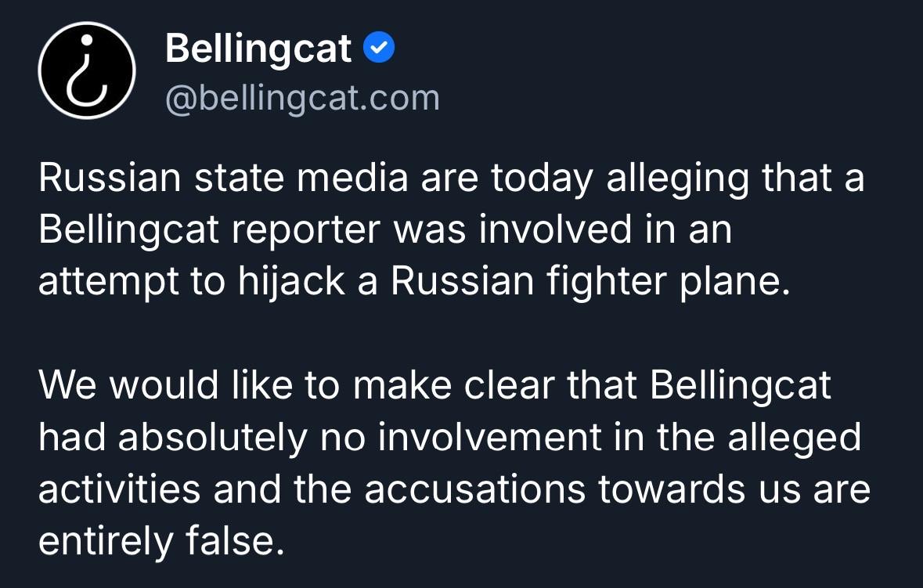
Task: Click the phrase "Russian fighter plane"
Action: pyautogui.click(x=586, y=282)
